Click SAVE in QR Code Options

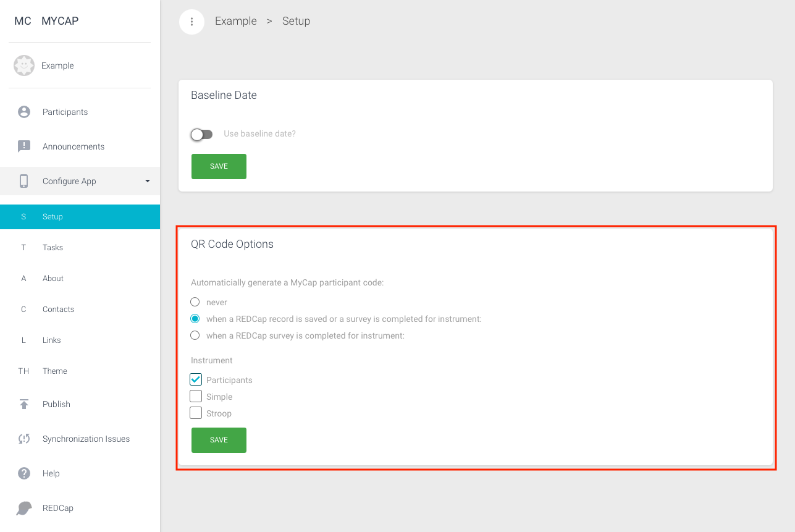pyautogui.click(x=219, y=439)
